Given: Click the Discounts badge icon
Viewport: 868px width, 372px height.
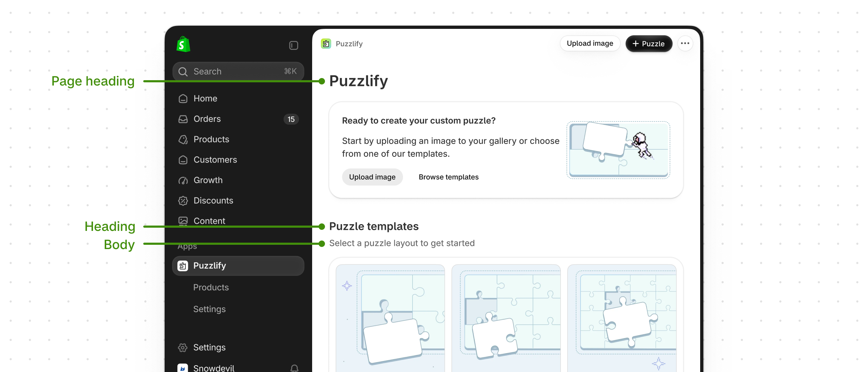Looking at the screenshot, I should (183, 201).
